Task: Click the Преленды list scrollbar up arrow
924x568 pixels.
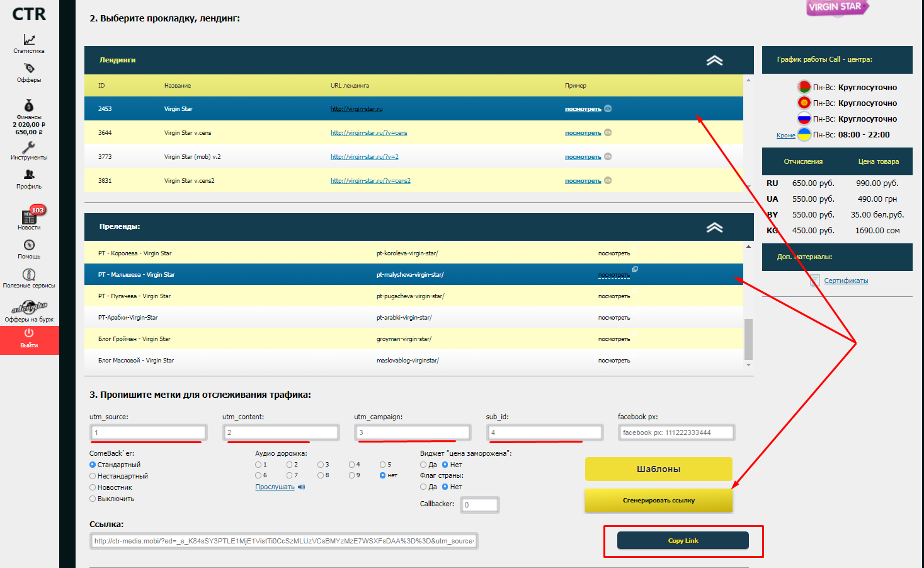Action: (748, 246)
